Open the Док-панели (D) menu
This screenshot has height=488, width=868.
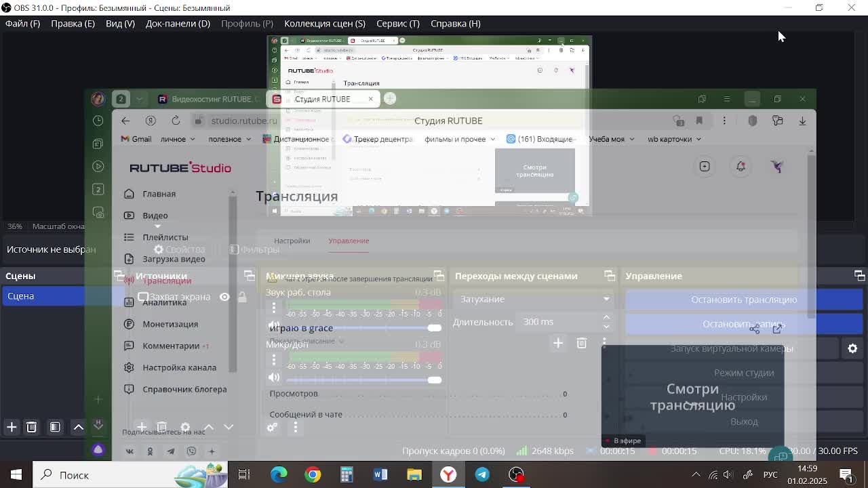coord(177,23)
